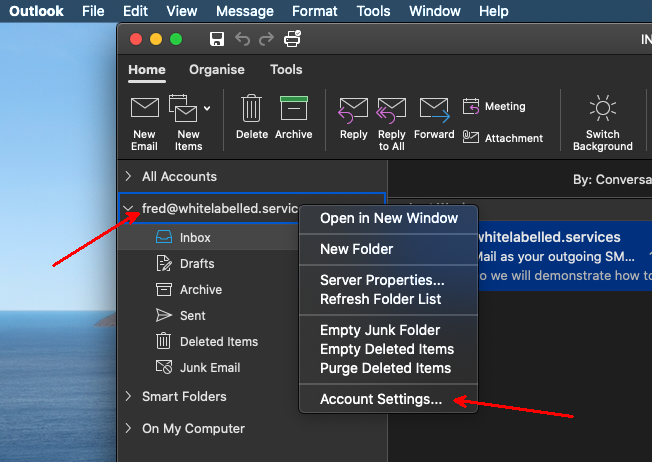Click the Redo arrow in title bar
This screenshot has height=462, width=652.
click(267, 39)
